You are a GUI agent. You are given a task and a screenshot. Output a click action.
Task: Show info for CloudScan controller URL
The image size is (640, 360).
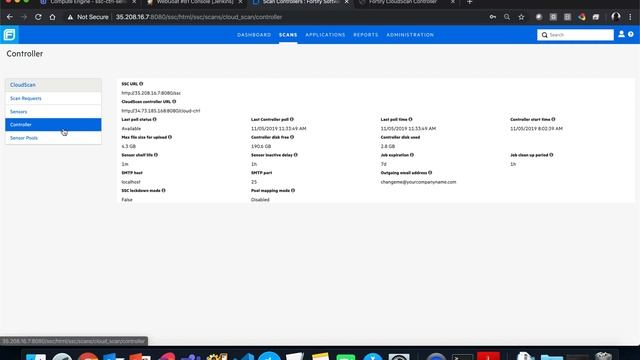(x=174, y=102)
